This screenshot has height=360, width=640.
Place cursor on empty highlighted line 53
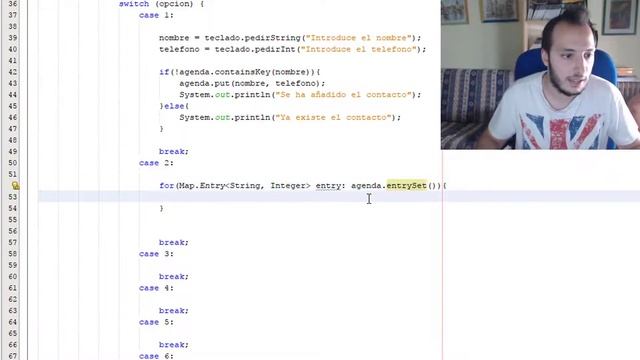tap(339, 197)
